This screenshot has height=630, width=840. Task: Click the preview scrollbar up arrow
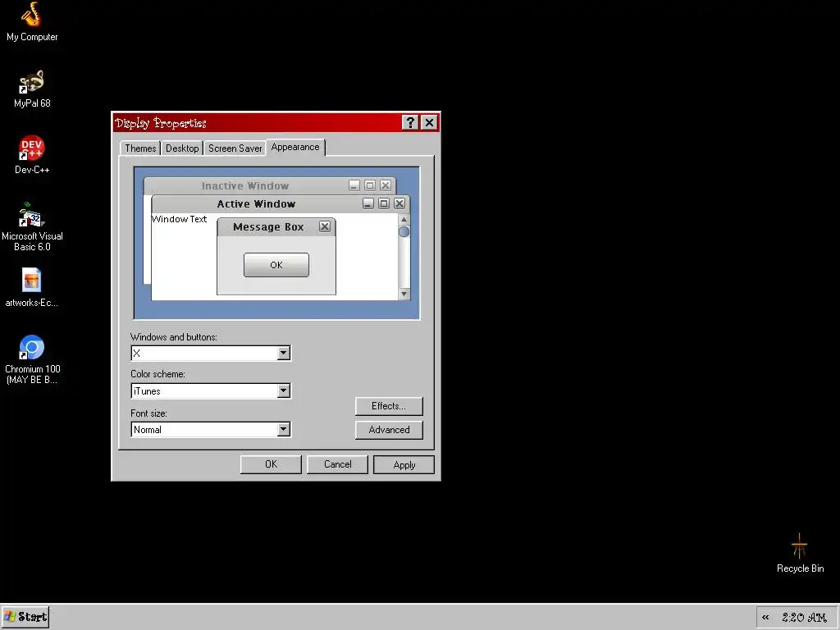[x=404, y=219]
